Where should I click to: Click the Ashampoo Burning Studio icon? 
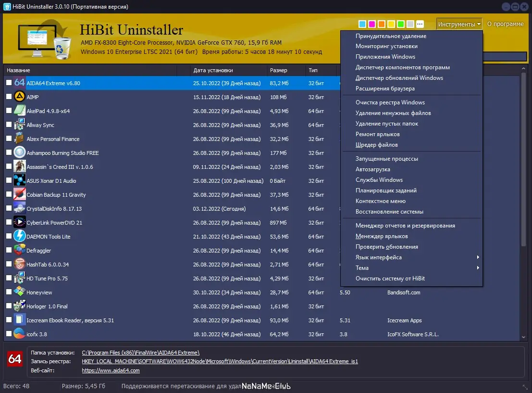click(19, 152)
